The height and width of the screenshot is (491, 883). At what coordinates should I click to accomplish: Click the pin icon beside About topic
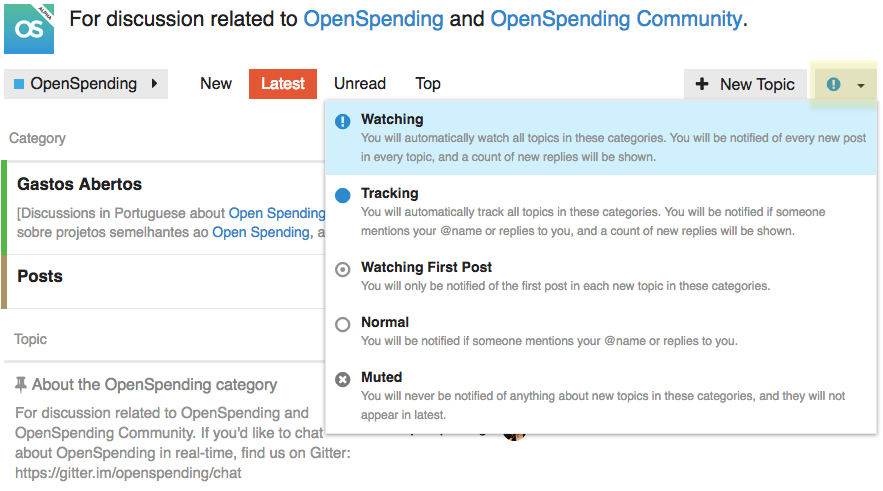[x=21, y=384]
